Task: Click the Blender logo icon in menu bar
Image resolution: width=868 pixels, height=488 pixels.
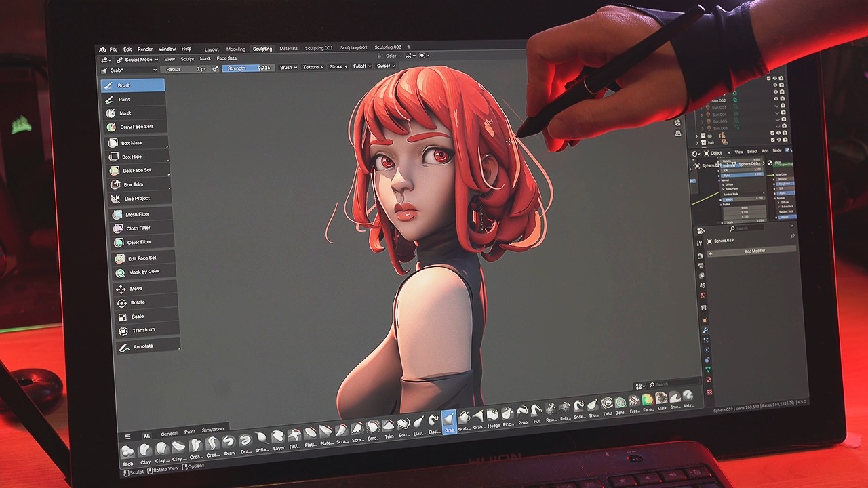Action: coord(102,49)
